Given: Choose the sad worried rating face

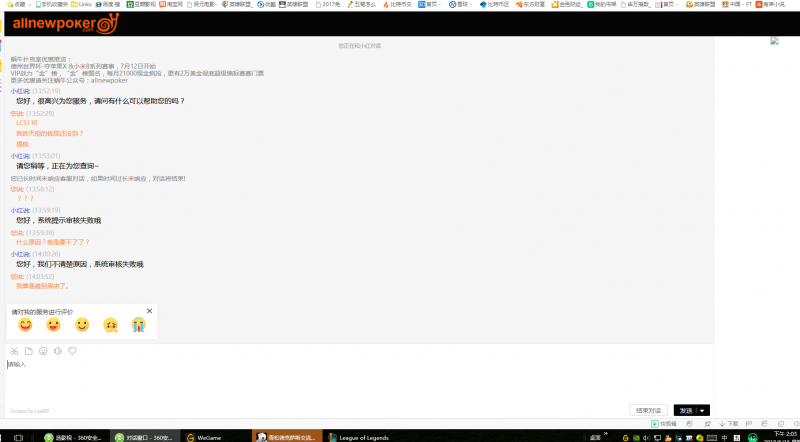Looking at the screenshot, I should coord(110,325).
